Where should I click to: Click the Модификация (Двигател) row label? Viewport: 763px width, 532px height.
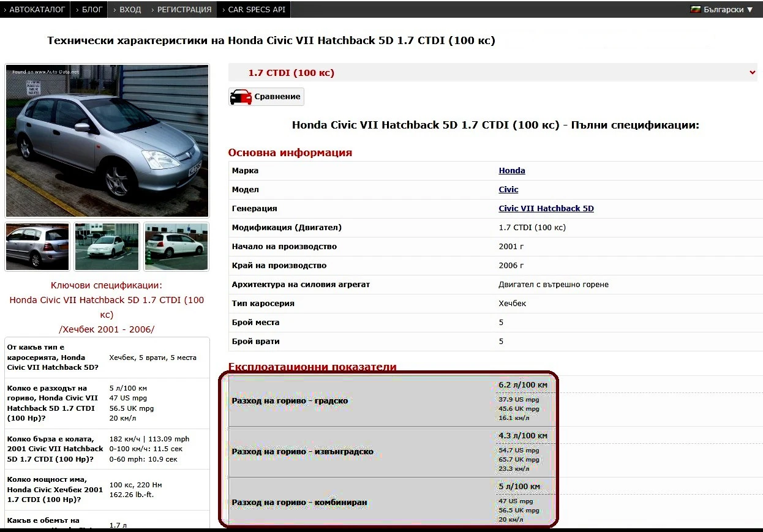287,228
